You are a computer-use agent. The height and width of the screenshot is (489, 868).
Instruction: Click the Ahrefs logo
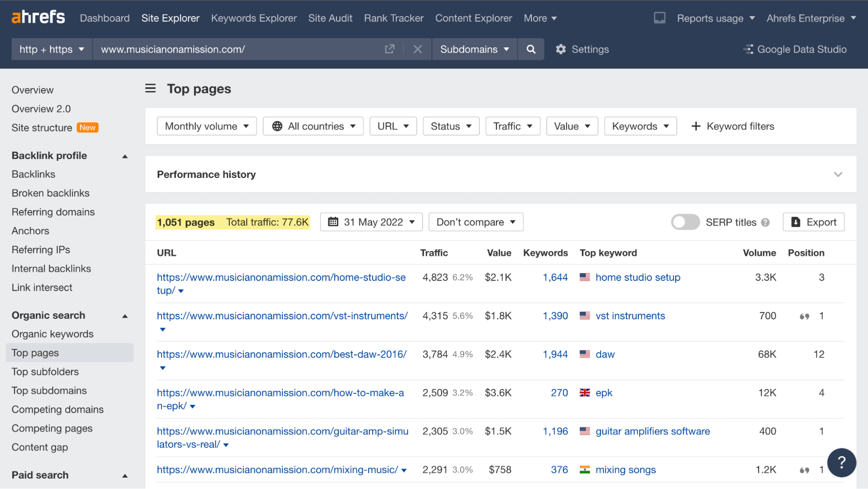38,17
